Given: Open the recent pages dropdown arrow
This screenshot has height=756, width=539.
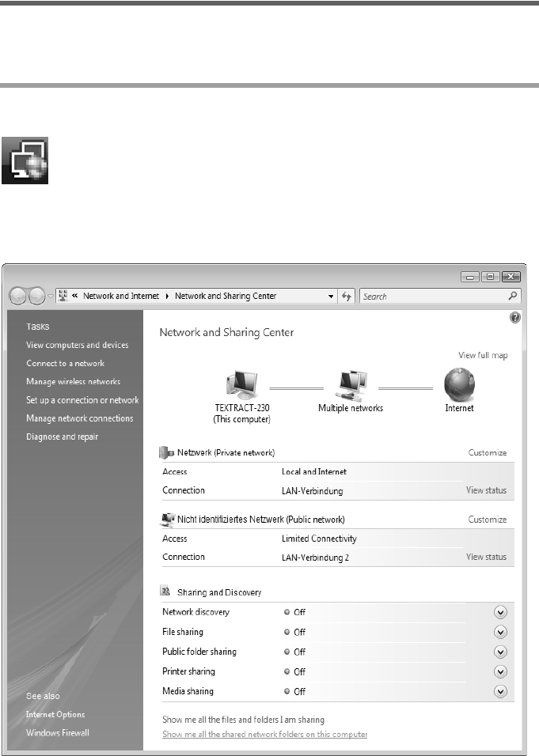Looking at the screenshot, I should tap(50, 297).
